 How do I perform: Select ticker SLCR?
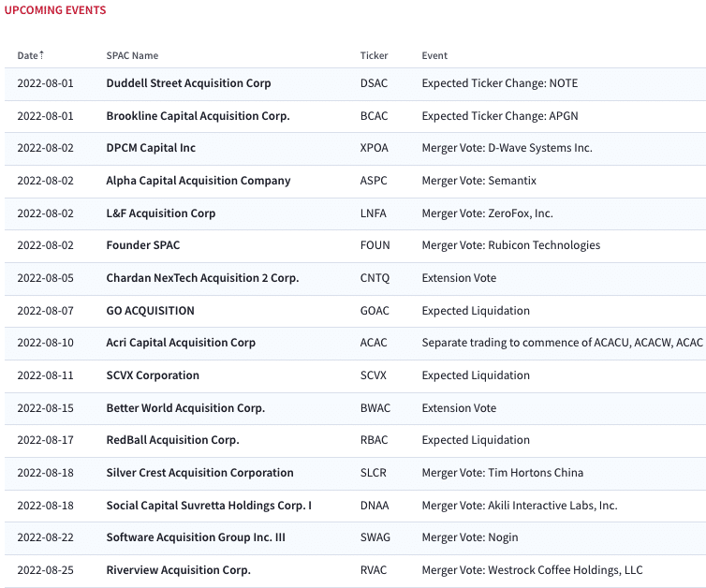tap(374, 473)
